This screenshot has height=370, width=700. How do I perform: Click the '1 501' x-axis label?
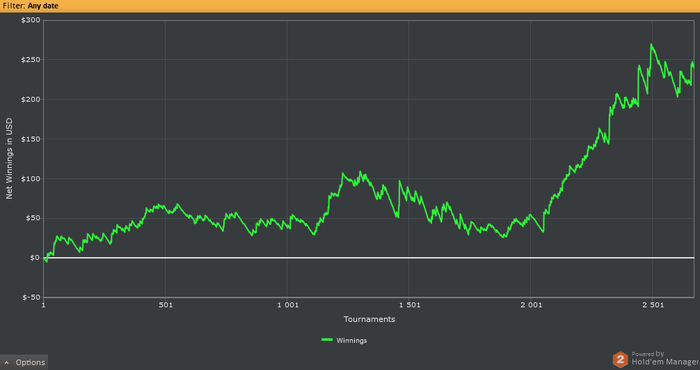click(x=409, y=305)
